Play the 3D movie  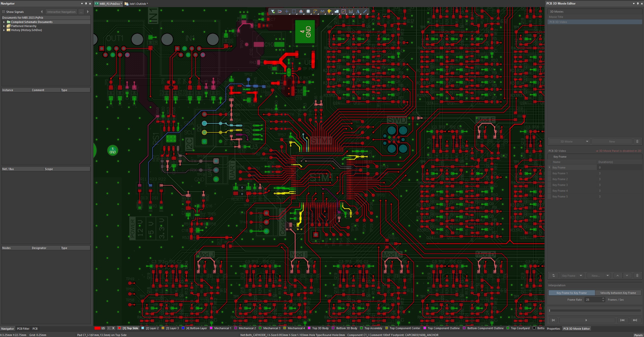coord(586,320)
